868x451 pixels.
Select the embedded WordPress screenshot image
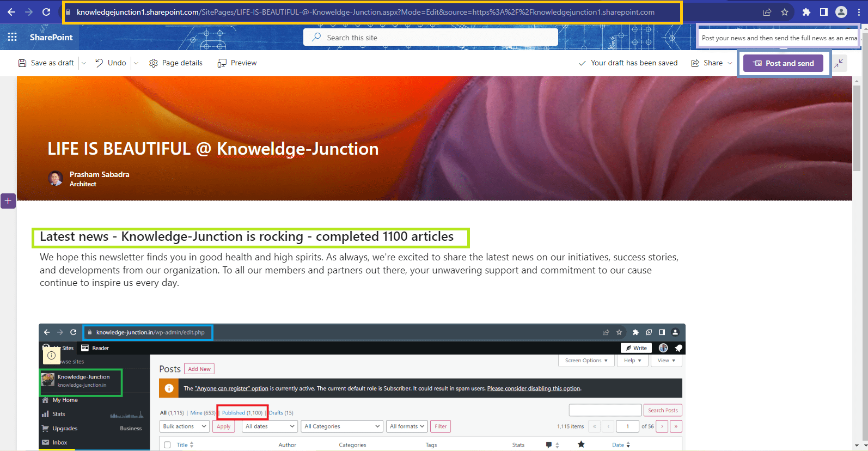362,387
